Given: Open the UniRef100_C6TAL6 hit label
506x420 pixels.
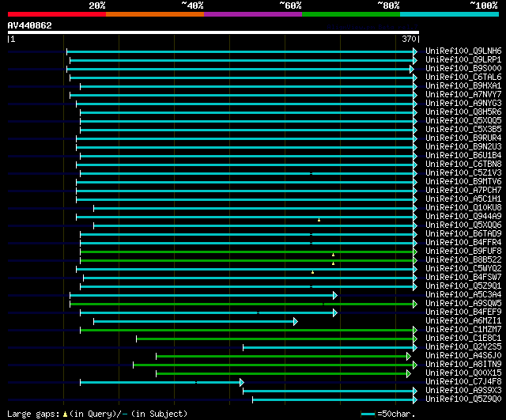Looking at the screenshot, I should click(x=463, y=78).
